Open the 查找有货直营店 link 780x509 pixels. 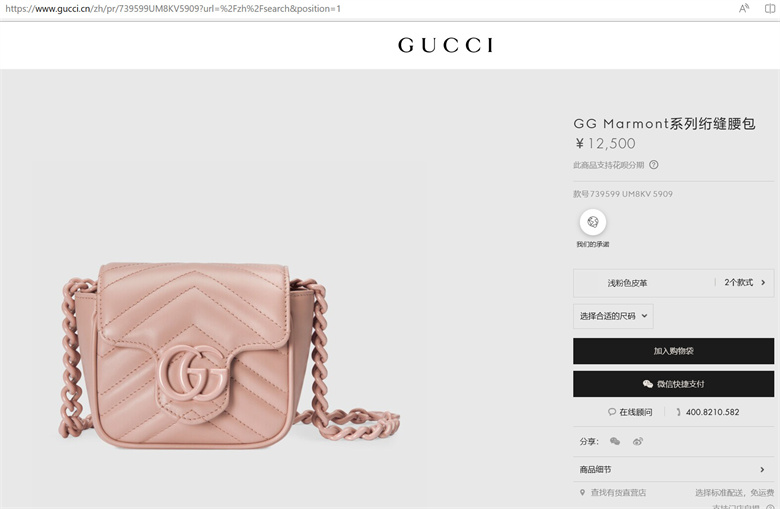(618, 493)
